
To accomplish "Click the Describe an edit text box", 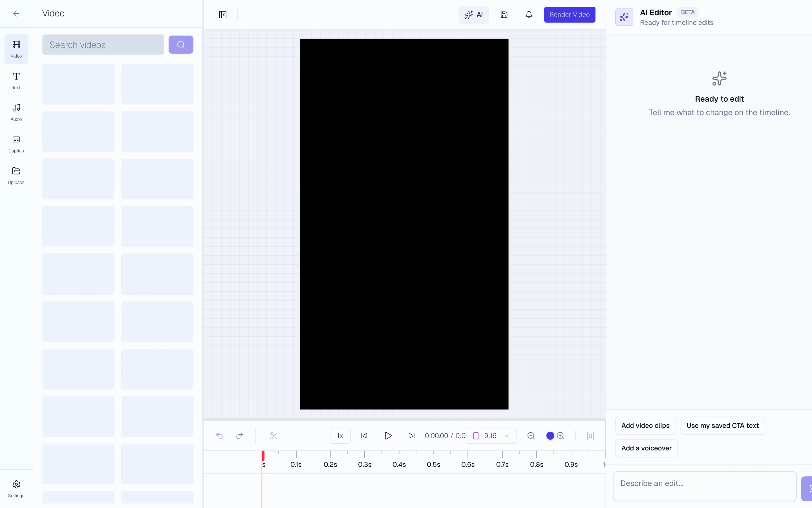I will coord(705,486).
